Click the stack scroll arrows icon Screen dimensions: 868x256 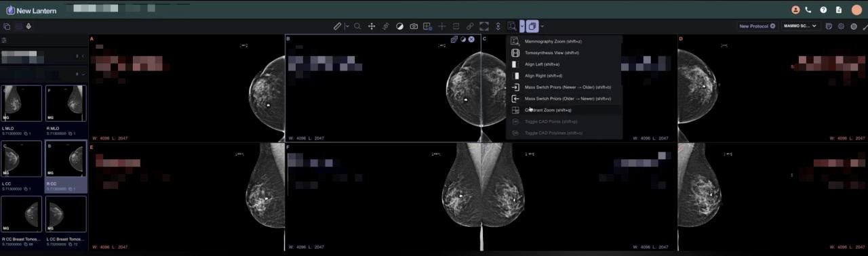click(x=498, y=26)
